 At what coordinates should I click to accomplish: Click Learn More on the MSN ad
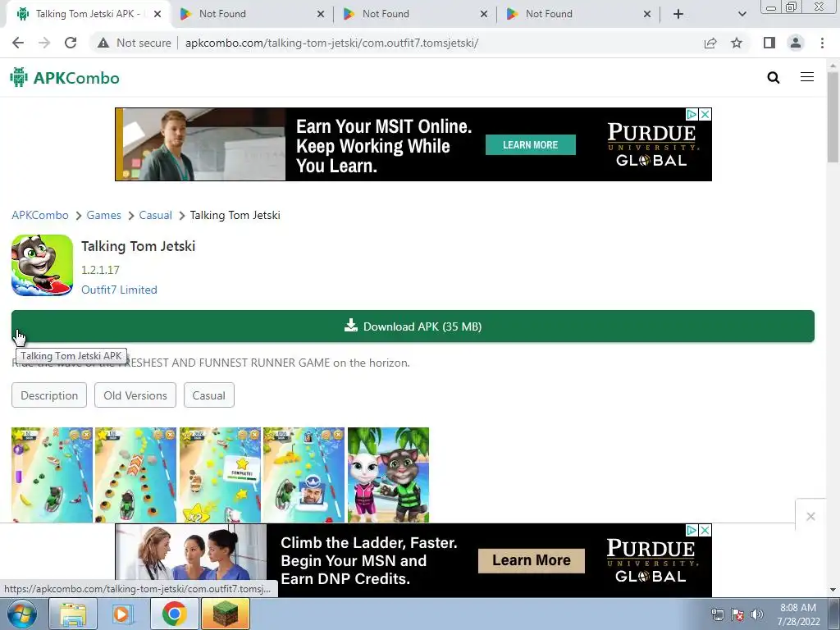(532, 560)
